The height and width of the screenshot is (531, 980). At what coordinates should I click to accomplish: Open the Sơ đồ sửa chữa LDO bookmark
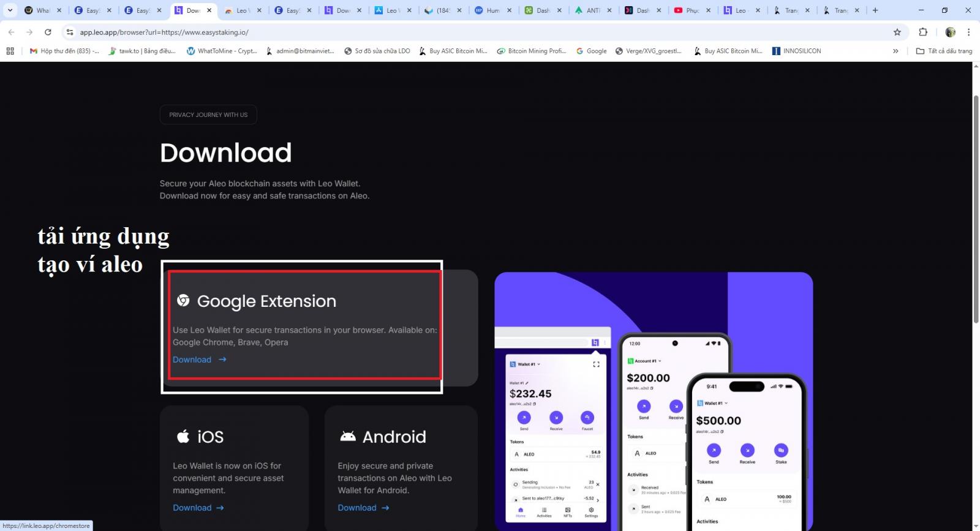coord(377,51)
